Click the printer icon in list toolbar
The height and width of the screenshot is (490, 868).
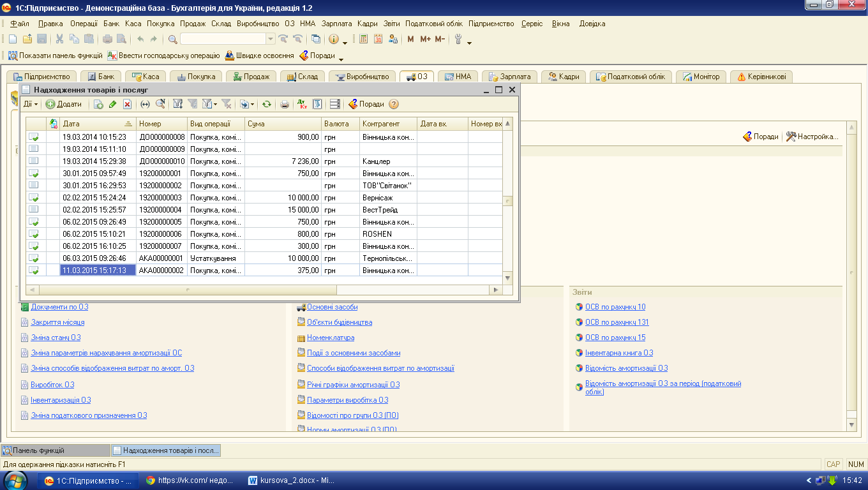pyautogui.click(x=285, y=104)
